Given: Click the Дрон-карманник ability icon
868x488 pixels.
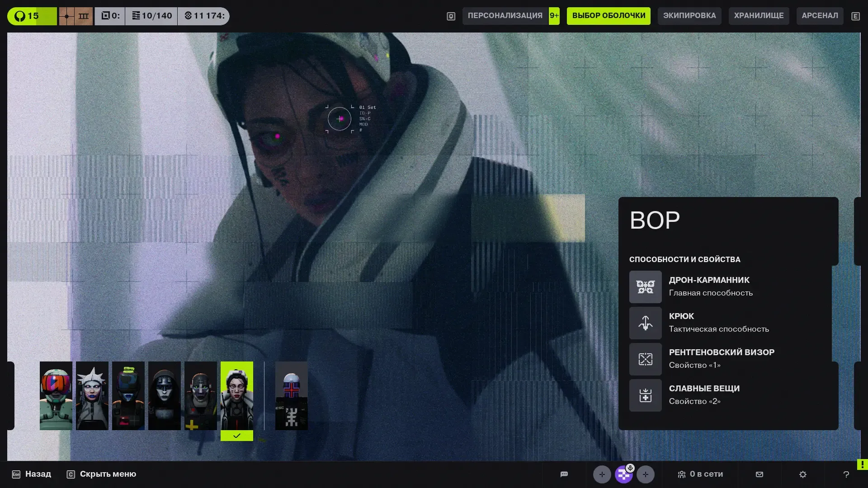Looking at the screenshot, I should 645,287.
